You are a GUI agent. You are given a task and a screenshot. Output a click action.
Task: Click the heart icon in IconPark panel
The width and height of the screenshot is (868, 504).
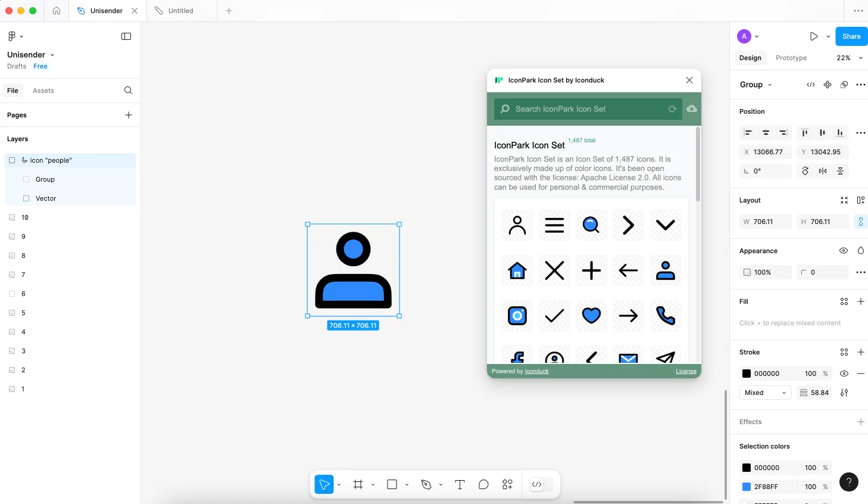point(591,316)
